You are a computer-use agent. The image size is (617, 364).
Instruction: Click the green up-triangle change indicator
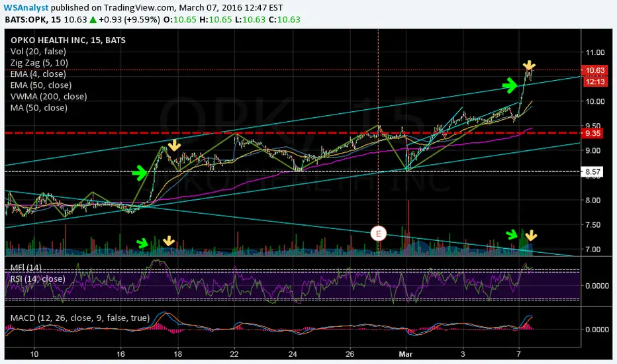93,19
